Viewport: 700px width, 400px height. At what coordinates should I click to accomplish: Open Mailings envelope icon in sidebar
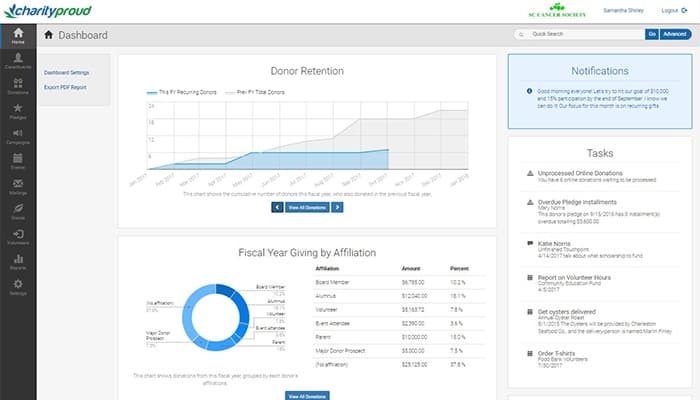click(18, 185)
